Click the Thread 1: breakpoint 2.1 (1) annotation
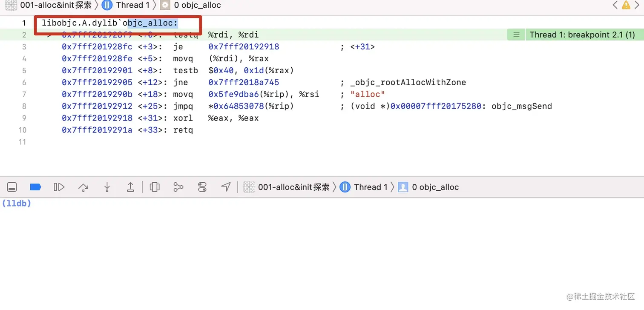This screenshot has width=644, height=310. [x=582, y=35]
